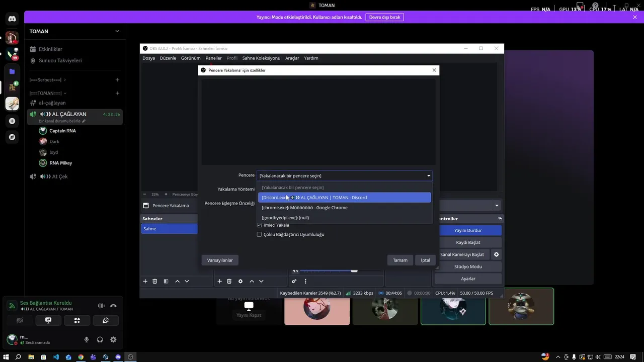The width and height of the screenshot is (644, 362).
Task: Move source down with arrow in sources toolbar
Action: pos(261,281)
